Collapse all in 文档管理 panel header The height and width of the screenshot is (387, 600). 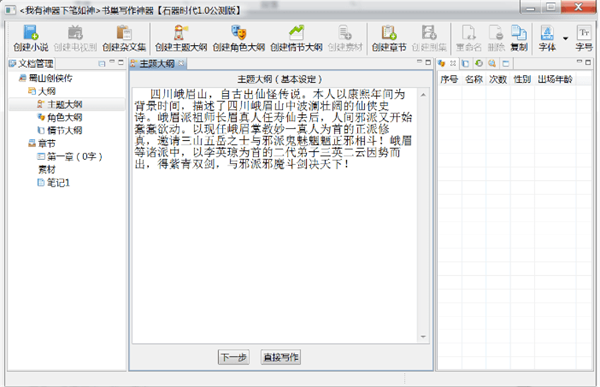101,64
